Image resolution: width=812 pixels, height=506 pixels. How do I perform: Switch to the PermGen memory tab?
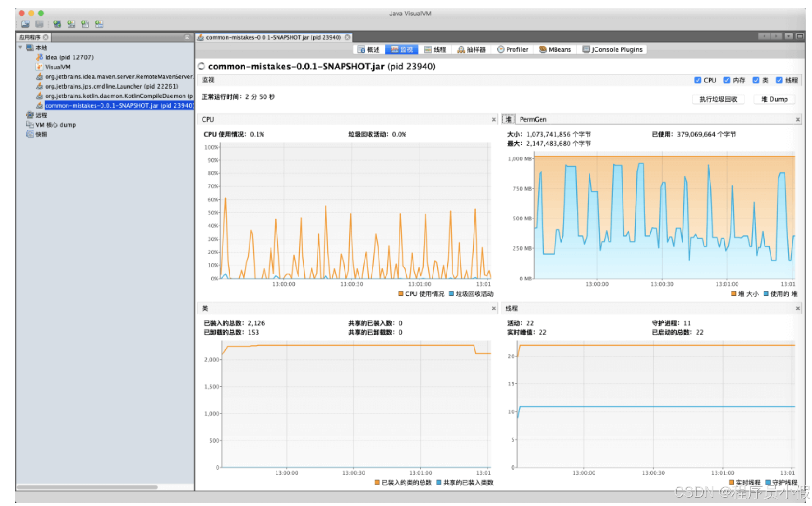click(x=533, y=119)
